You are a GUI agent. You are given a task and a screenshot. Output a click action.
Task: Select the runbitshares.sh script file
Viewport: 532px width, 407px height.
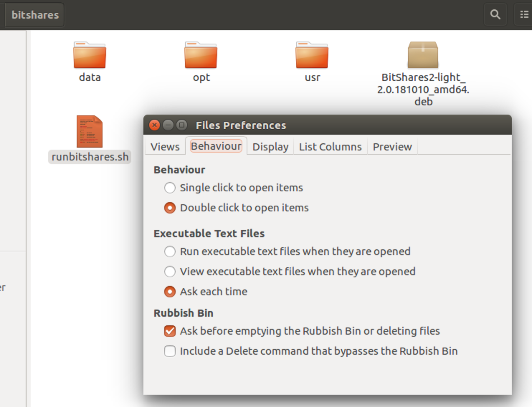click(x=90, y=132)
